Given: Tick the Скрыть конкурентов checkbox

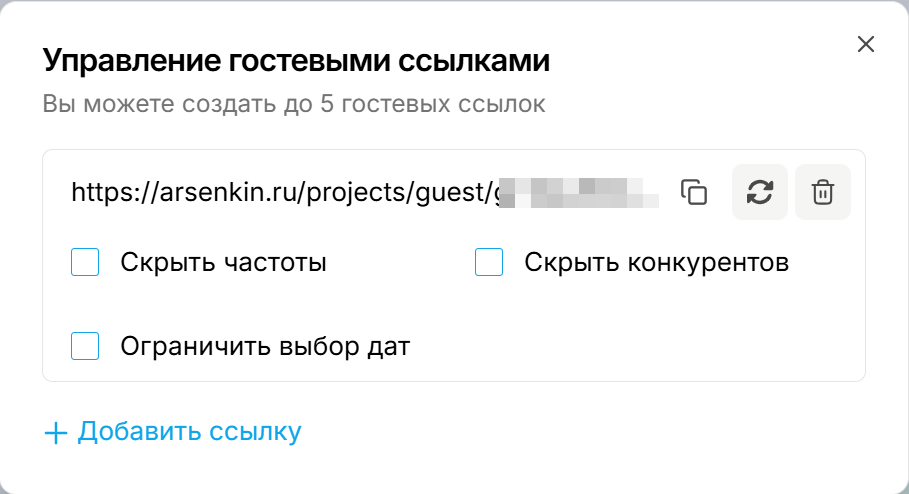Looking at the screenshot, I should click(488, 263).
